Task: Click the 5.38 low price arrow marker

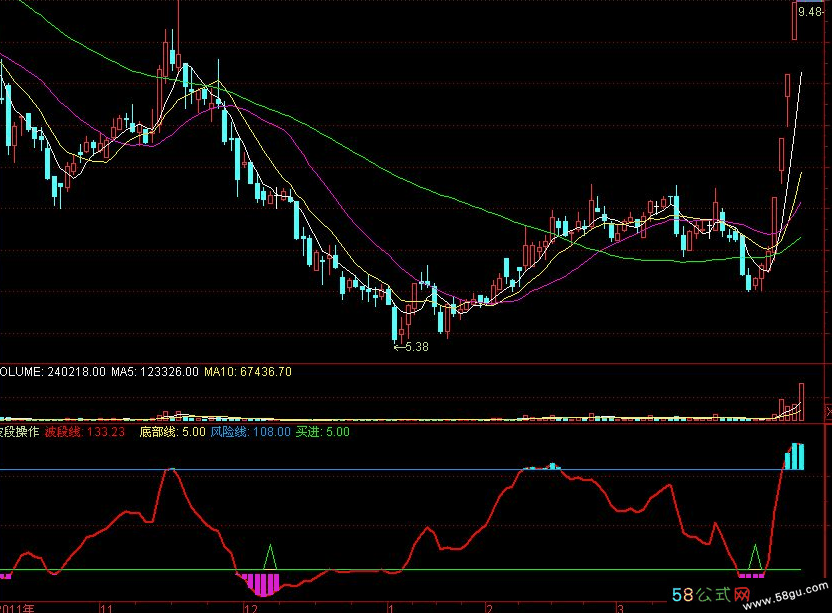Action: pos(412,347)
